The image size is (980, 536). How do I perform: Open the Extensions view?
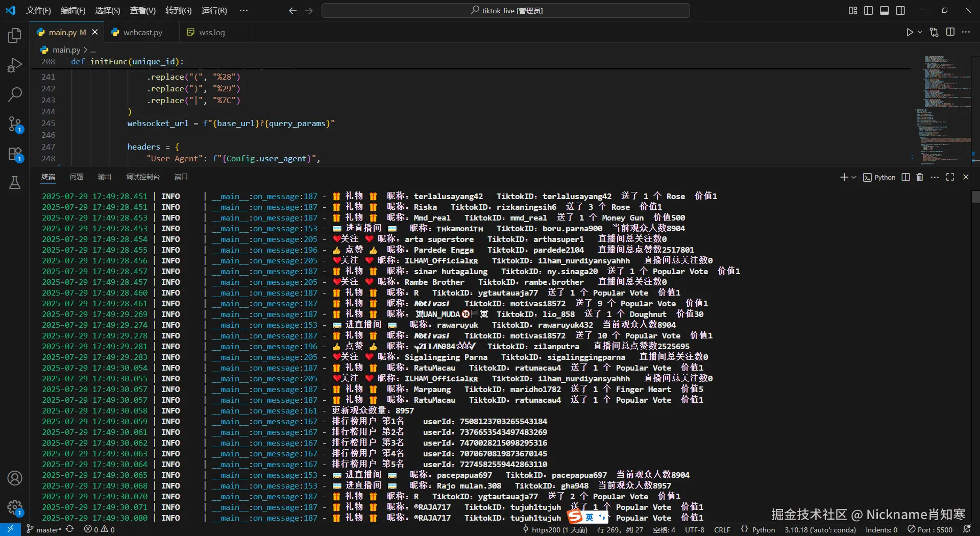[15, 154]
